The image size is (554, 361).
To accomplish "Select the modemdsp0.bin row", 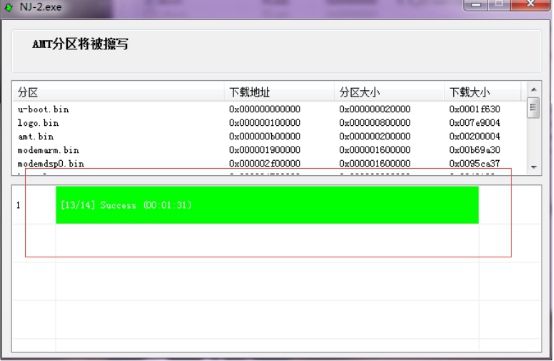I will [270, 164].
